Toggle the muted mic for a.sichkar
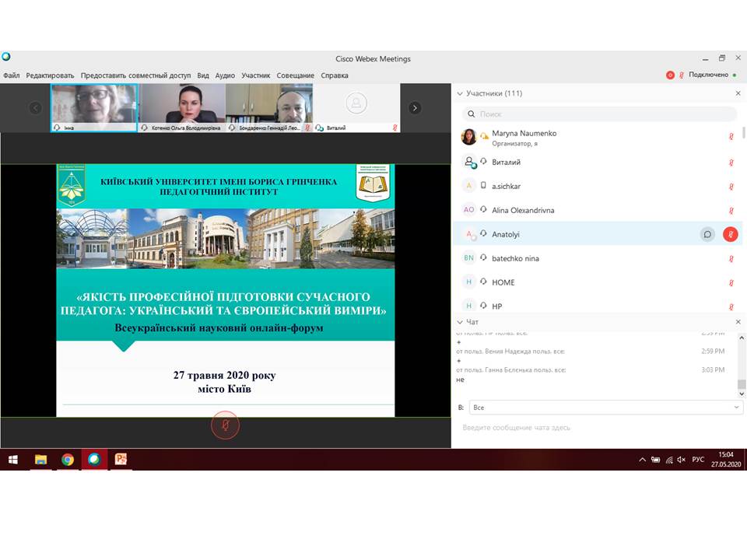 coord(731,186)
